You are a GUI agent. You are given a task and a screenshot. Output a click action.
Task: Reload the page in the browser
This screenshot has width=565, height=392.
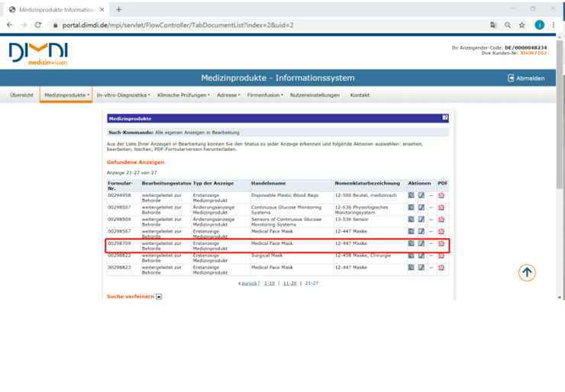click(37, 25)
